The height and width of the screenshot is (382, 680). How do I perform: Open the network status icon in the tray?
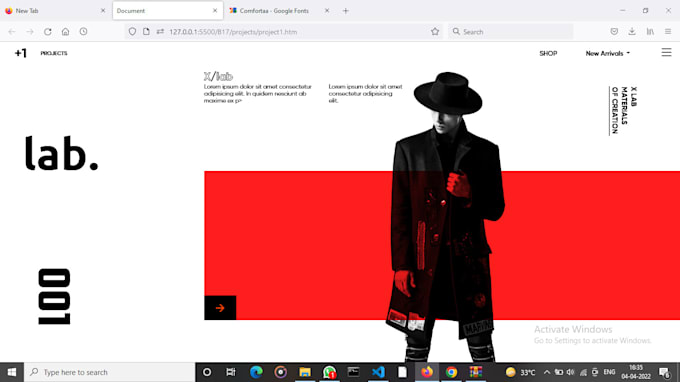583,372
